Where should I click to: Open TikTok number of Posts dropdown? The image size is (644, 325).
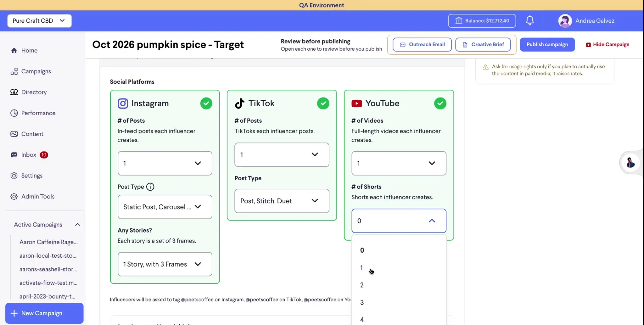tap(282, 154)
